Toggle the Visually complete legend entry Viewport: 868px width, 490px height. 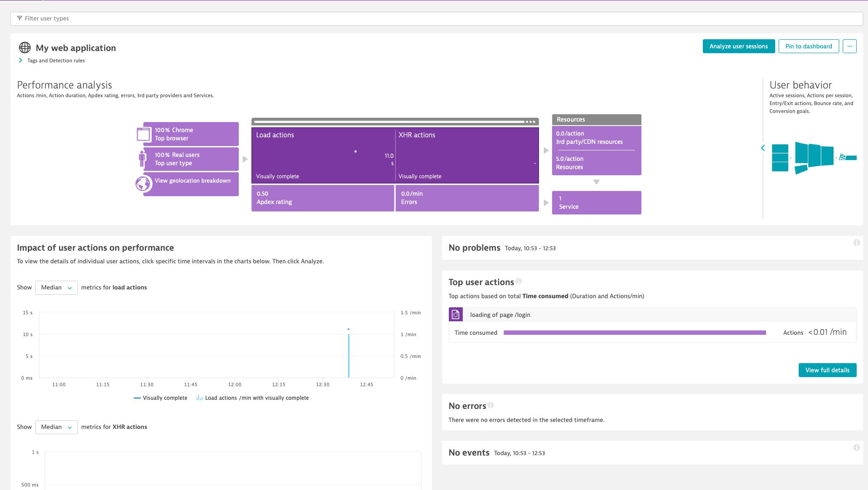164,398
